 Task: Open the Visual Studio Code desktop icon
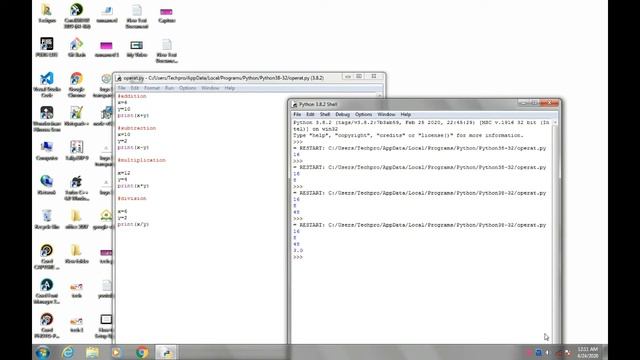tap(47, 84)
